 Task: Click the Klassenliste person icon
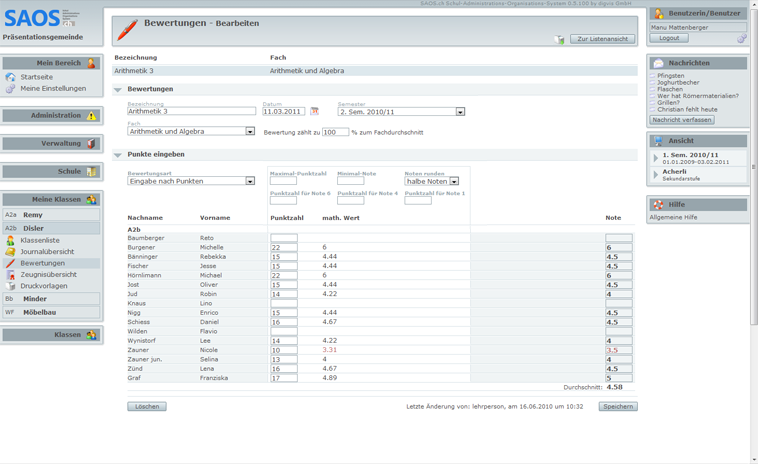click(x=10, y=240)
